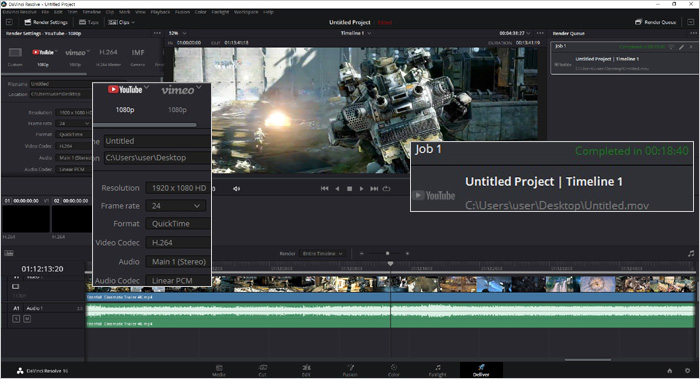This screenshot has width=700, height=379.
Task: Expand the Vimeo preset dropdown arrow
Action: click(x=88, y=51)
